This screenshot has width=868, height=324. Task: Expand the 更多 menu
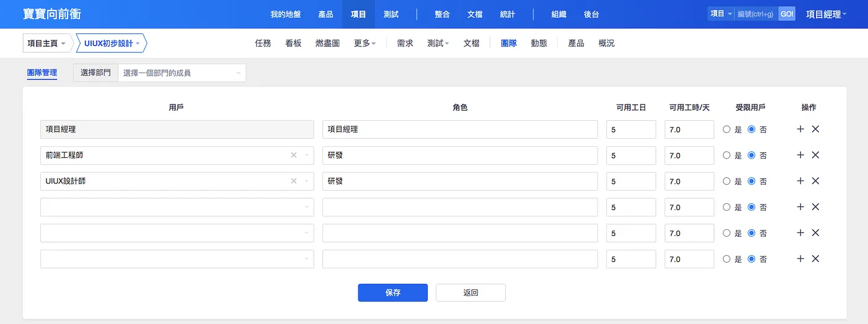point(365,43)
